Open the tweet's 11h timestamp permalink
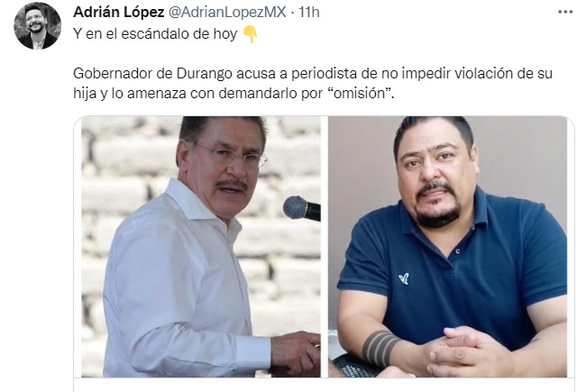This screenshot has width=576, height=392. [308, 12]
